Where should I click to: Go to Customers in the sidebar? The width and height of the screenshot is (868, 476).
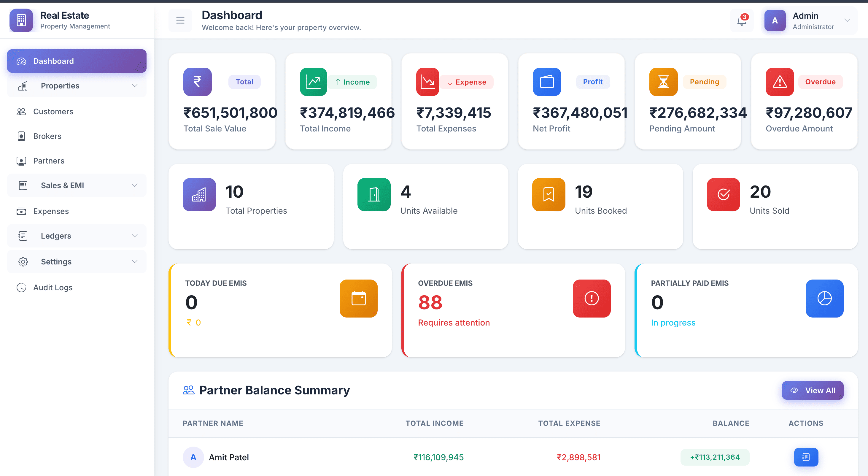(53, 112)
